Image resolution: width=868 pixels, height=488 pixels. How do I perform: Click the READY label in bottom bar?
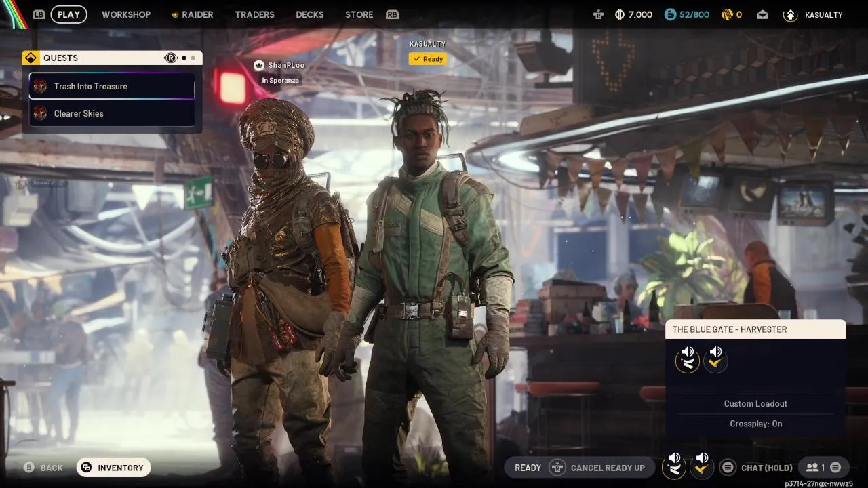coord(528,468)
